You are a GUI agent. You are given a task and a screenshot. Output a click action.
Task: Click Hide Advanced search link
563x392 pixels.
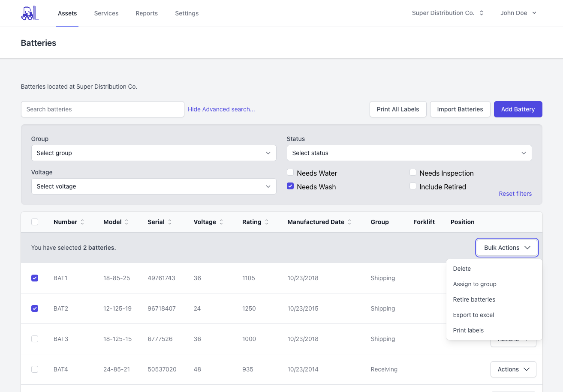point(221,109)
